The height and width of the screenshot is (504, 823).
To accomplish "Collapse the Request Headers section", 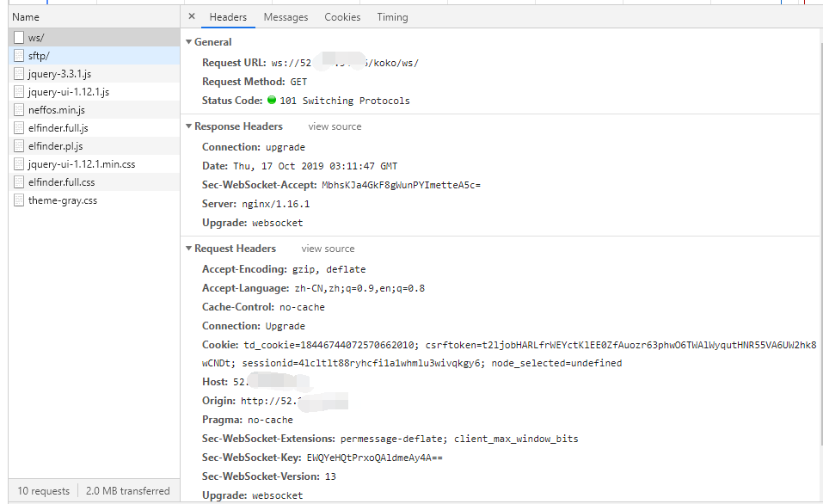I will click(189, 249).
